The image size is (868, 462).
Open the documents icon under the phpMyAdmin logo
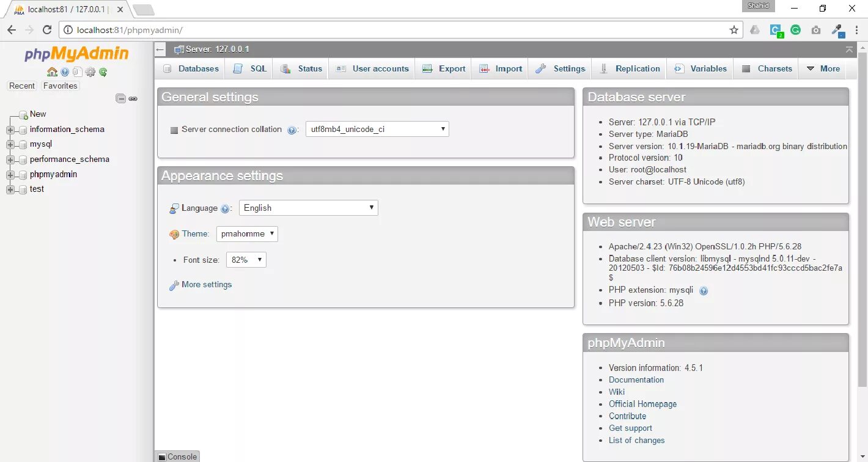click(x=77, y=72)
